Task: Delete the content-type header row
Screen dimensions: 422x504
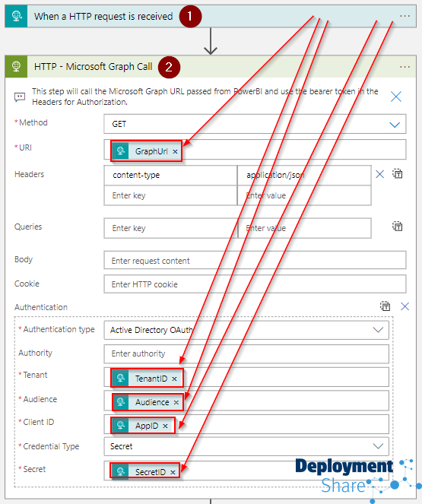Action: point(380,175)
